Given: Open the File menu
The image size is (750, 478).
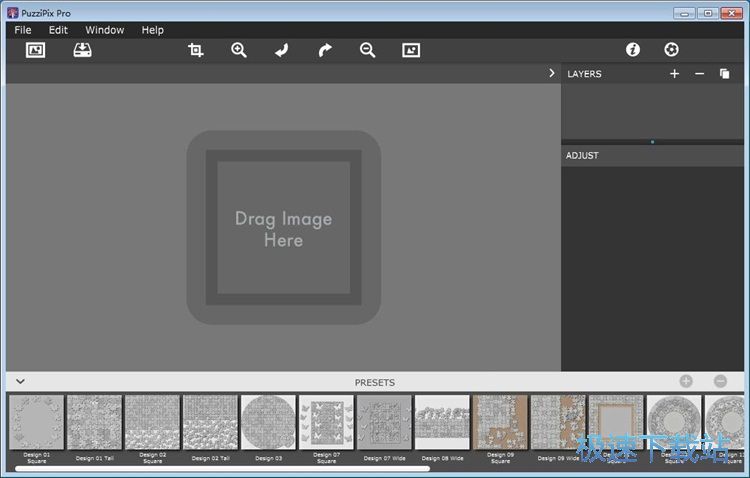Looking at the screenshot, I should pos(23,30).
